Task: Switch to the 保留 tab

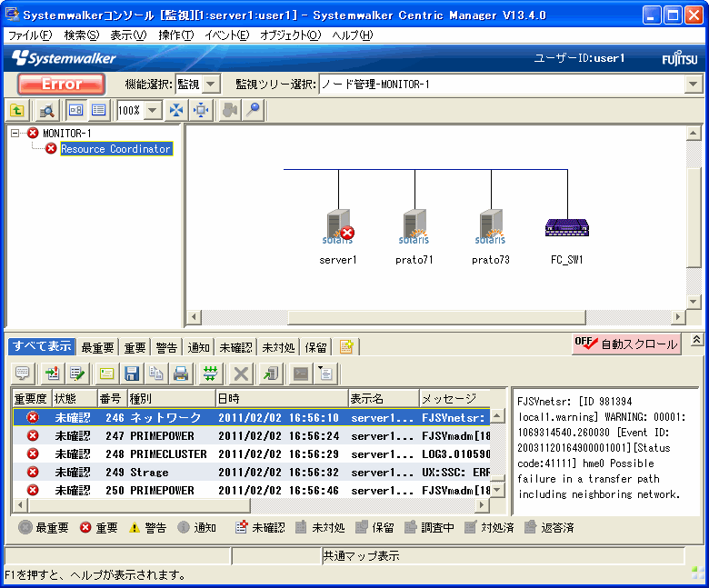Action: (x=315, y=347)
